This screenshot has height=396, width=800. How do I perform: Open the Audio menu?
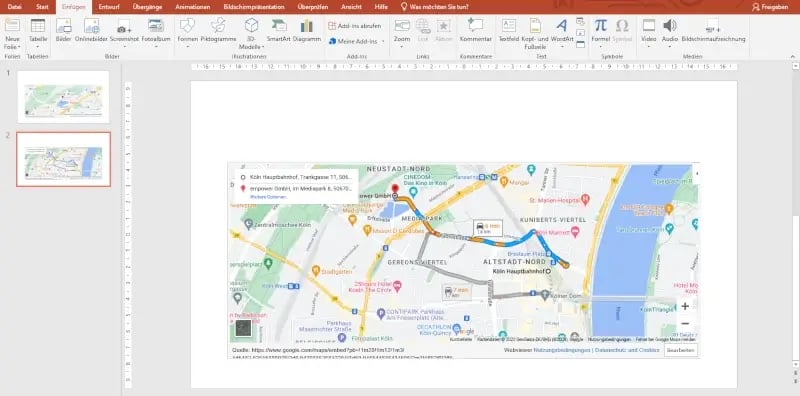[669, 34]
